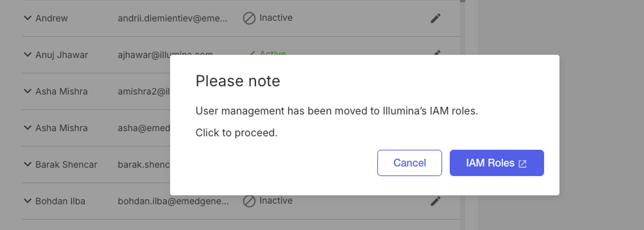644x230 pixels.
Task: Select Andrew's email address text
Action: 173,18
